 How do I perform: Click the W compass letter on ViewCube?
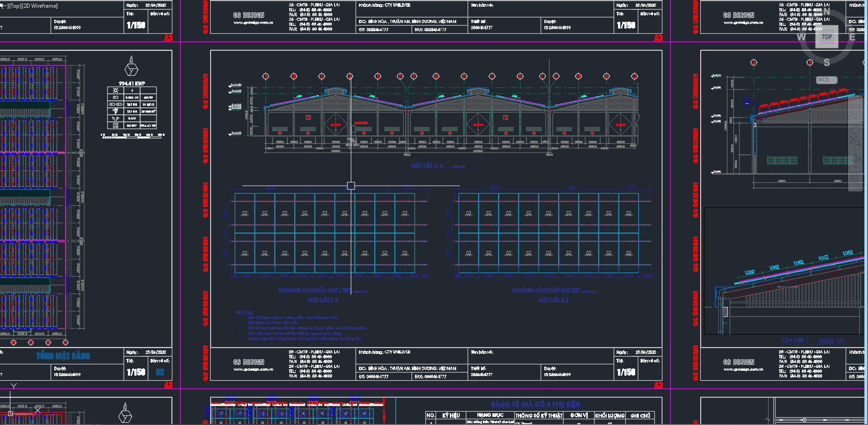(801, 37)
